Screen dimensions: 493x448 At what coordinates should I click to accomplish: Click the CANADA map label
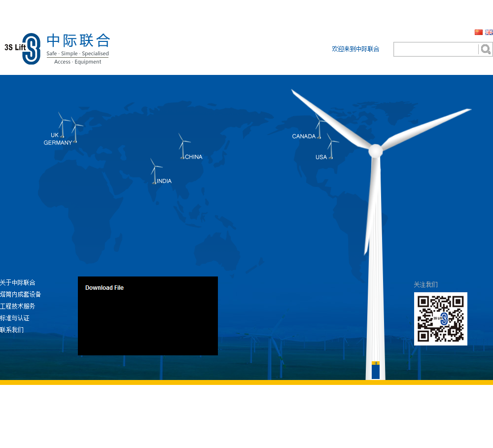[x=304, y=137]
